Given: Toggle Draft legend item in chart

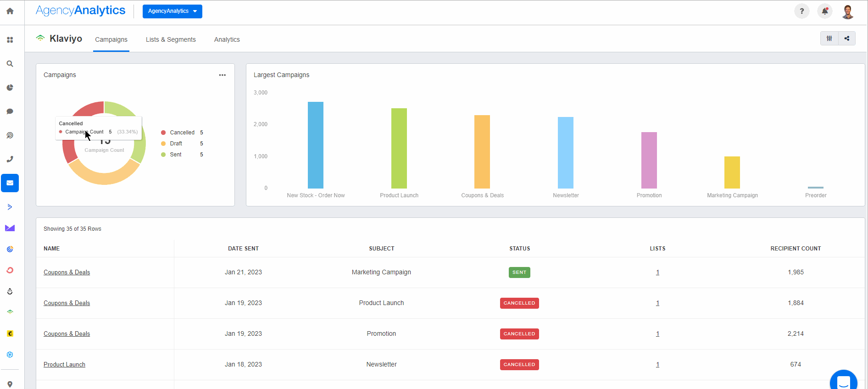Looking at the screenshot, I should point(176,144).
